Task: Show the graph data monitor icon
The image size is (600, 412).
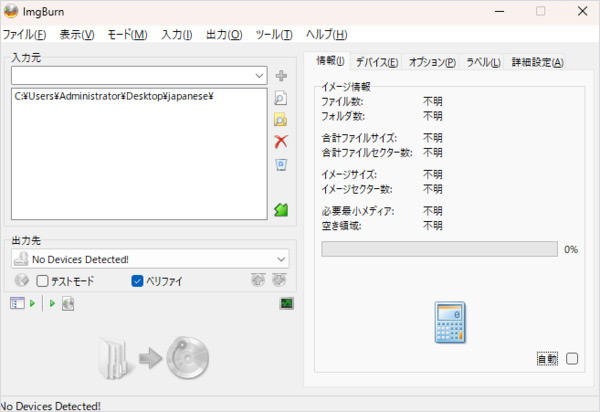Action: [287, 303]
